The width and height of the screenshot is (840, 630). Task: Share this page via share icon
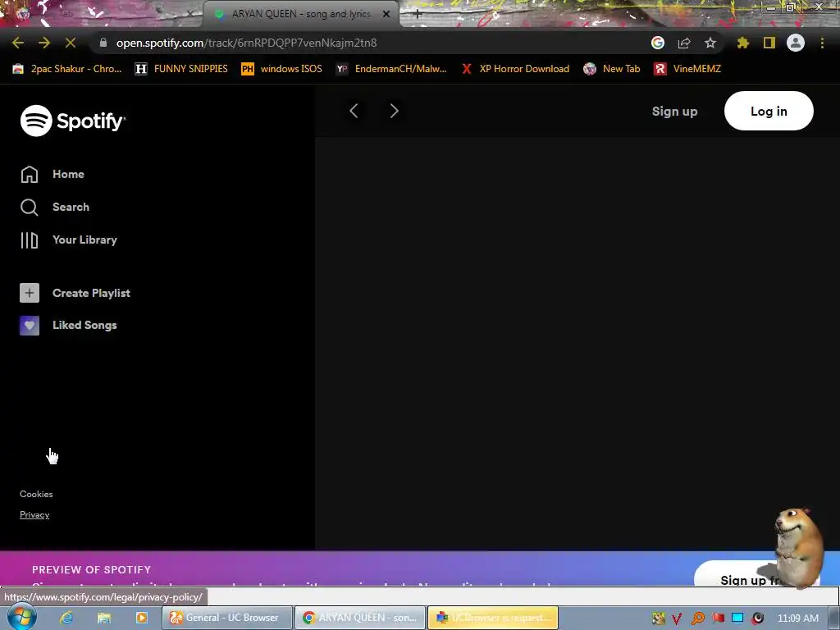684,43
